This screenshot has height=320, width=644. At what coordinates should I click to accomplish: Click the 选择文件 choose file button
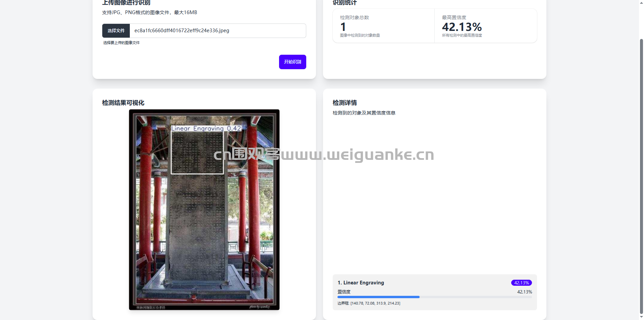116,31
